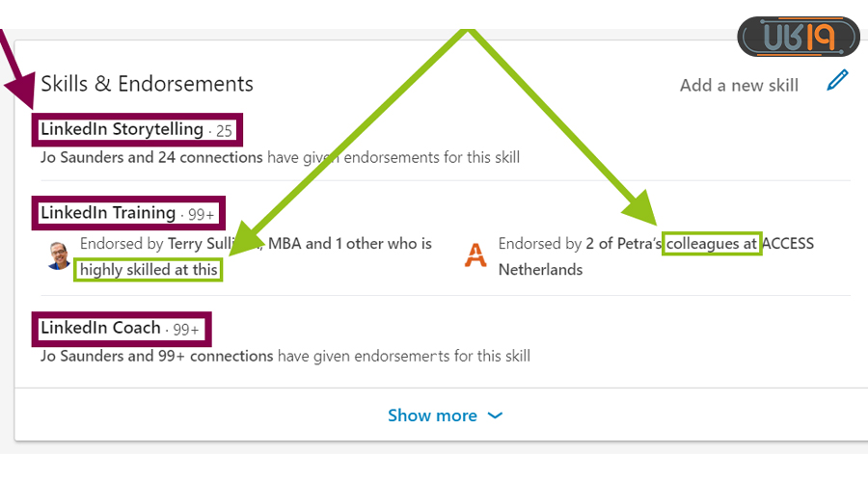Click Jo Saunders and 24 connections text
This screenshot has width=868, height=482.
point(151,157)
